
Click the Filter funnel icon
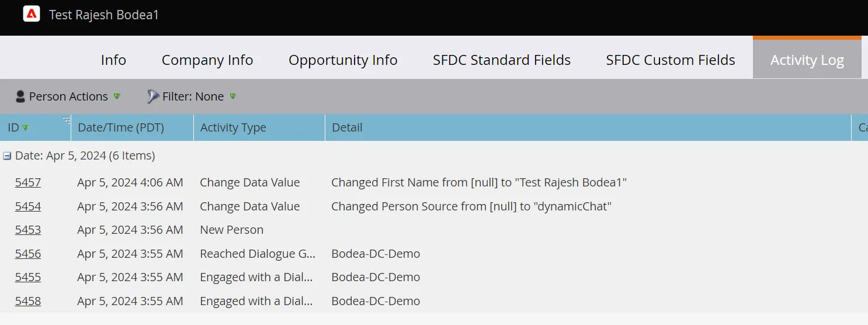tap(153, 96)
